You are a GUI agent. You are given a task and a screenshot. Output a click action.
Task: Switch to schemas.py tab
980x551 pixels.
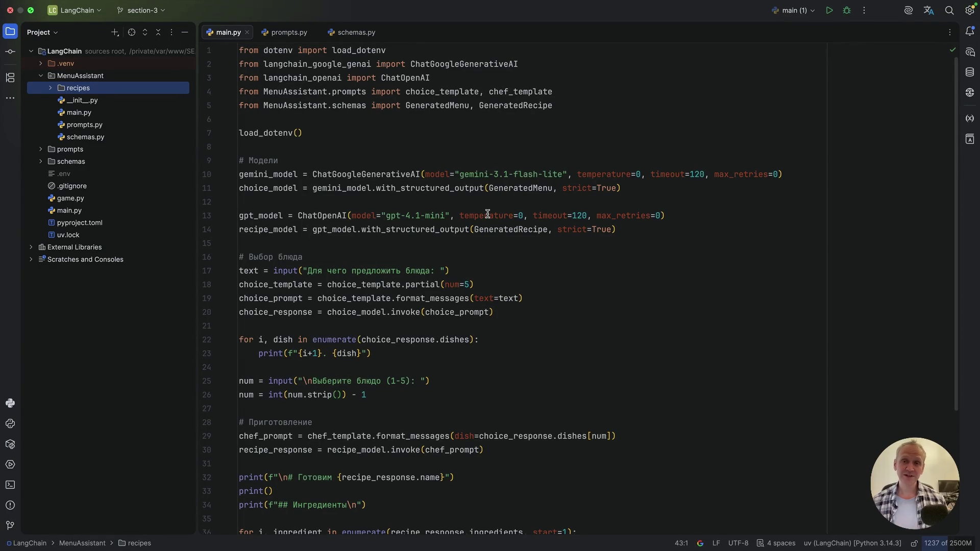pyautogui.click(x=352, y=32)
